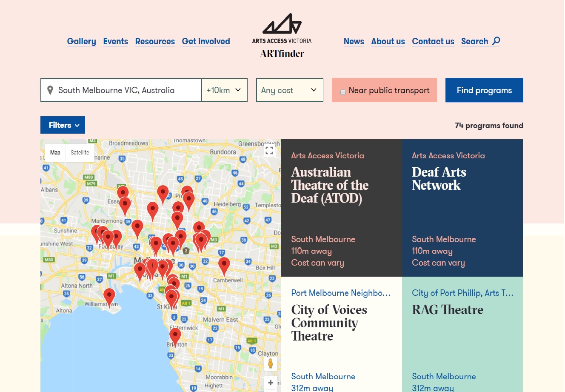Open Street View pegman icon
Viewport: 565px width, 392px height.
tap(270, 363)
